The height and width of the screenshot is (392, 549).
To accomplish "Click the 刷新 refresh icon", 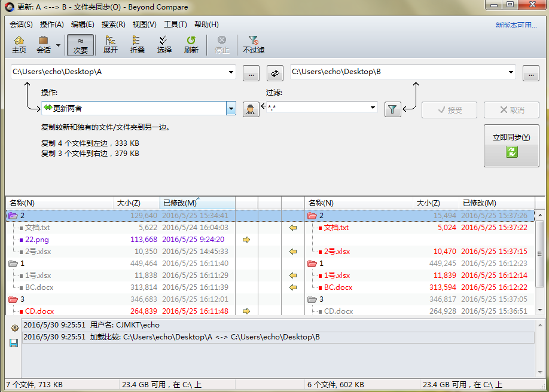I will tap(191, 45).
